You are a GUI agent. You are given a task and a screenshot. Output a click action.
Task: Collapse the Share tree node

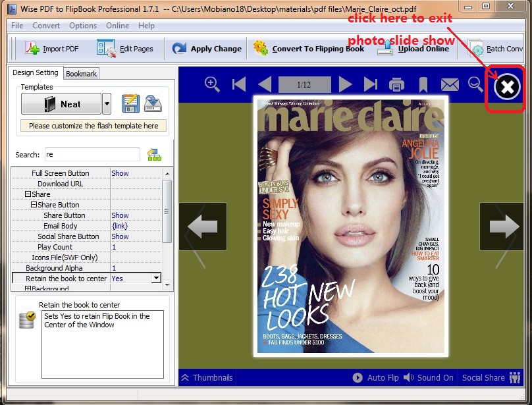28,194
